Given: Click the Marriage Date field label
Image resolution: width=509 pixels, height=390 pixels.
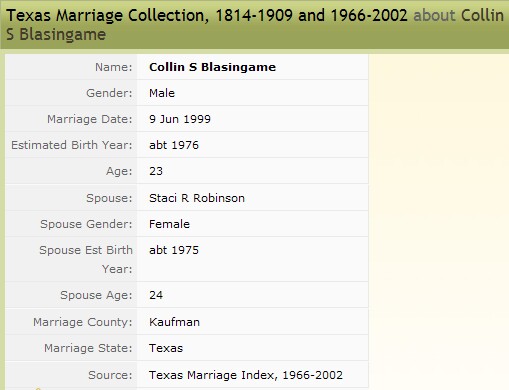Looking at the screenshot, I should (90, 119).
